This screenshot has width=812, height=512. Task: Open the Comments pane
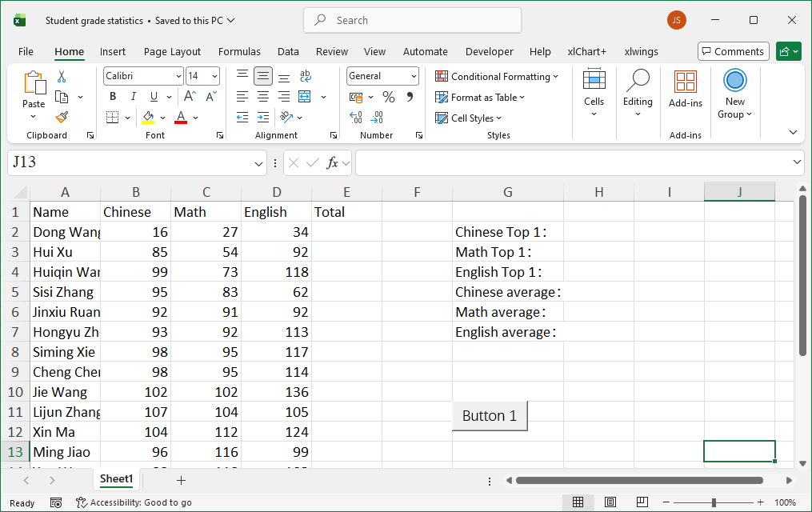pos(733,51)
